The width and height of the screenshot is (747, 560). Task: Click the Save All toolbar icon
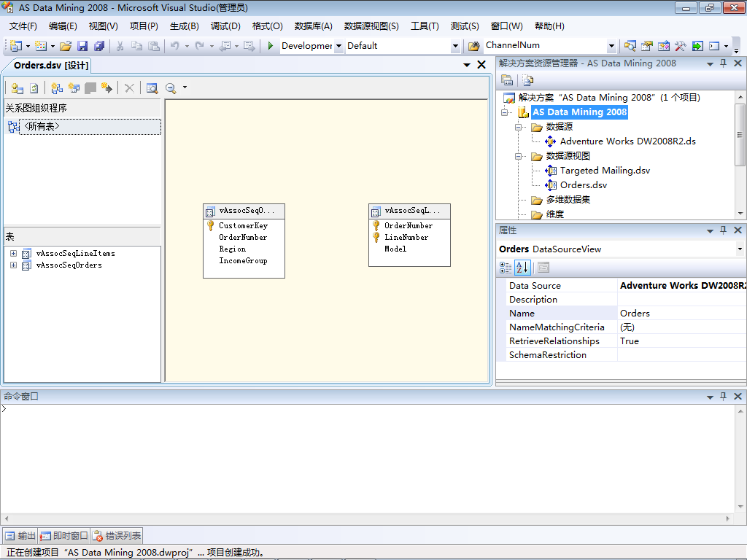[x=99, y=46]
